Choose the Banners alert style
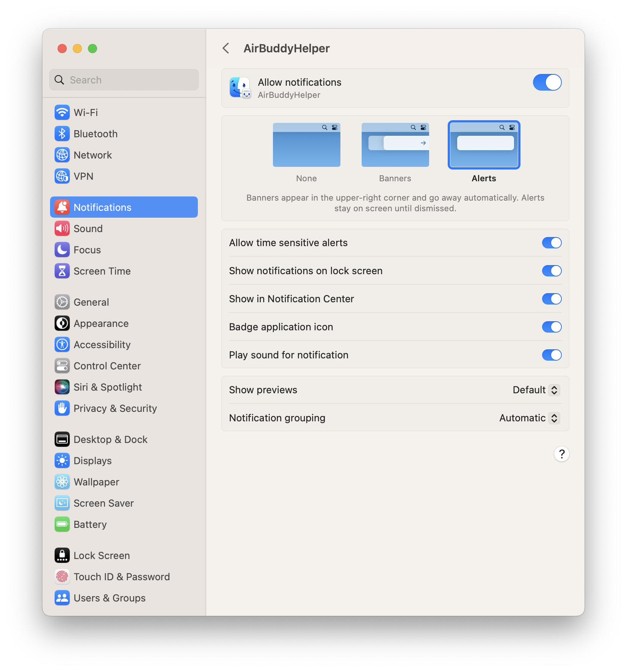Screen dimensions: 627x672 pyautogui.click(x=395, y=145)
